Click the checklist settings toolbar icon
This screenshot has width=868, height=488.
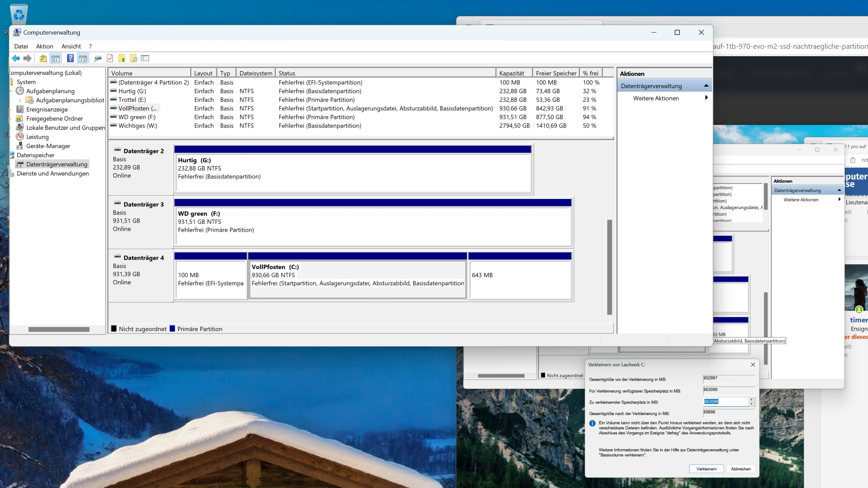click(x=145, y=58)
